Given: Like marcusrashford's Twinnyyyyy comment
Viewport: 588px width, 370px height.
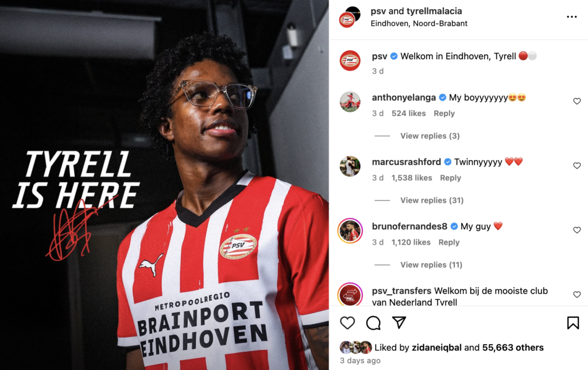Looking at the screenshot, I should (x=577, y=165).
